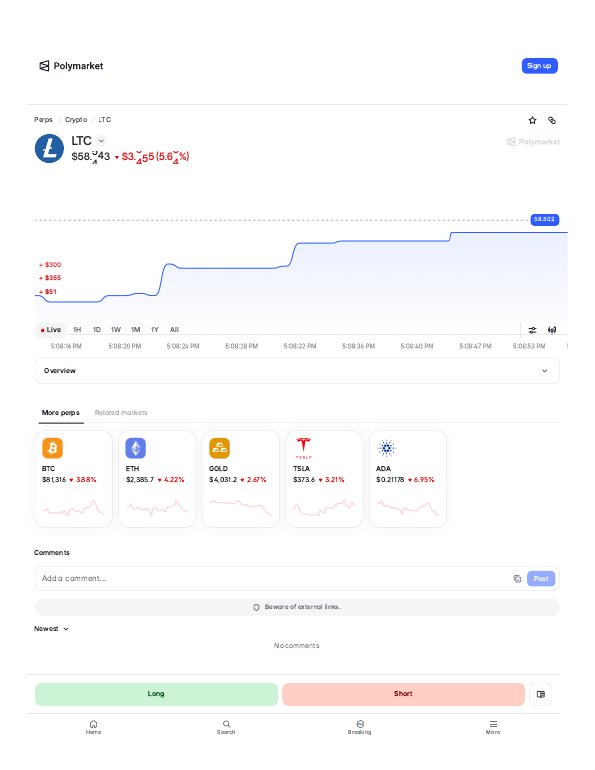Click the Long button
Viewport: 595px width, 770px height.
[x=156, y=694]
